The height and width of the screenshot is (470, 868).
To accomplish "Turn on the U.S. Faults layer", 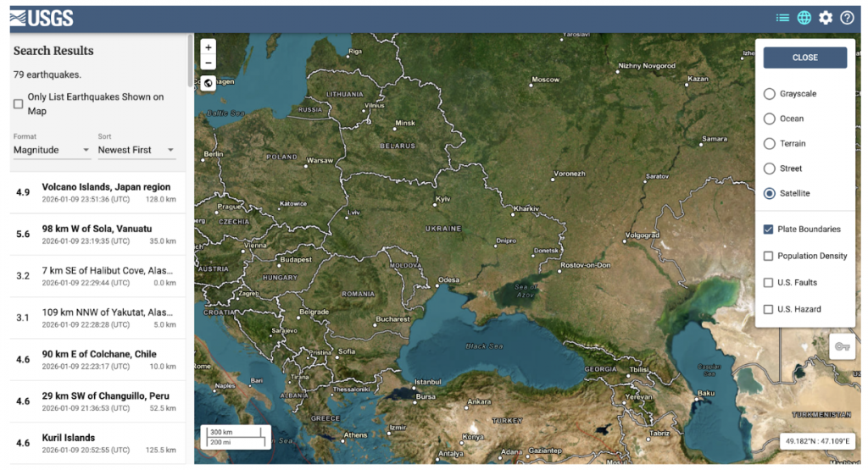I will [769, 283].
